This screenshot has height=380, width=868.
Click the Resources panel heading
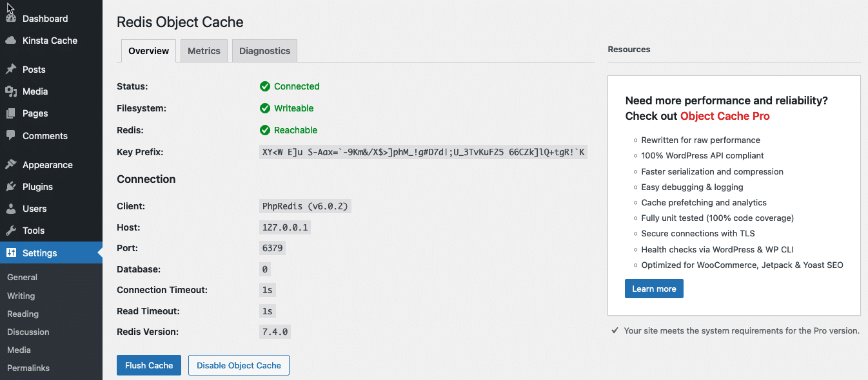[x=629, y=49]
